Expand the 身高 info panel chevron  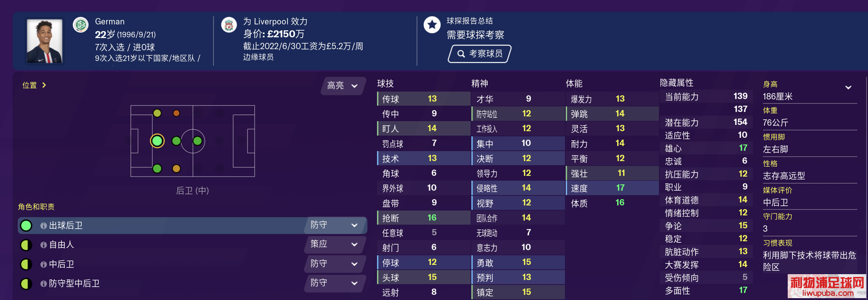[x=848, y=87]
